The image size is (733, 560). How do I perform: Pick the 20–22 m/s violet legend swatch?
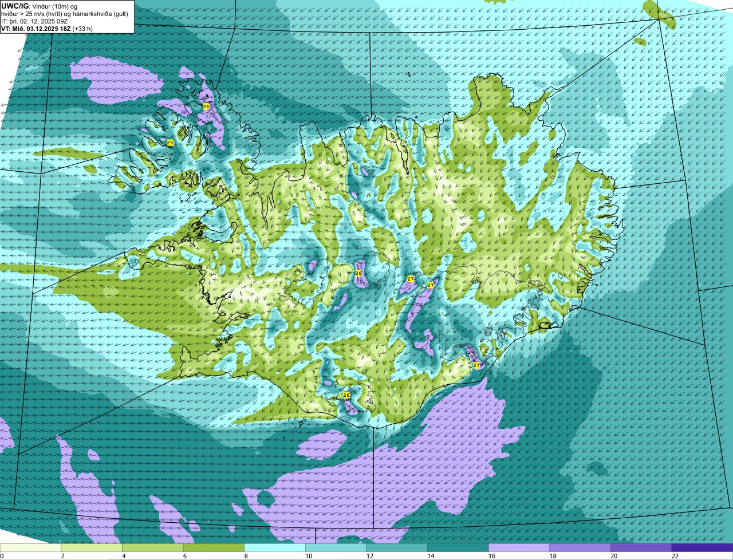pyautogui.click(x=641, y=547)
